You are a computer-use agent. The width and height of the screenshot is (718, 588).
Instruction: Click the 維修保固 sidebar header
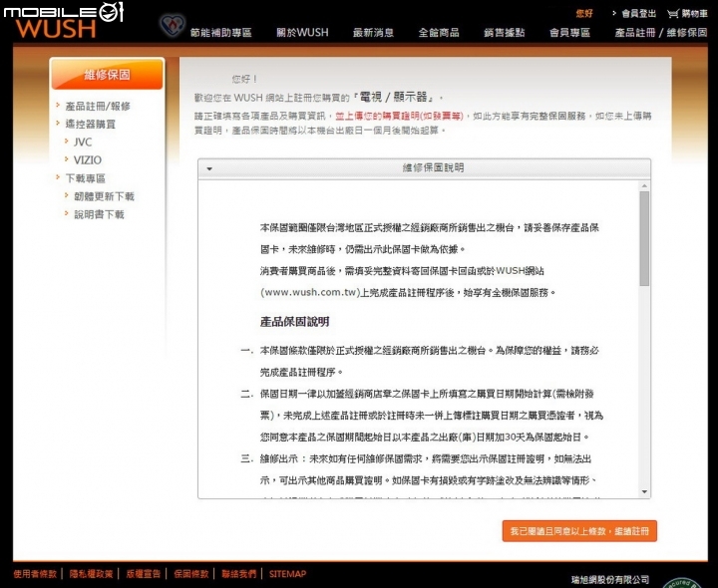(x=107, y=74)
